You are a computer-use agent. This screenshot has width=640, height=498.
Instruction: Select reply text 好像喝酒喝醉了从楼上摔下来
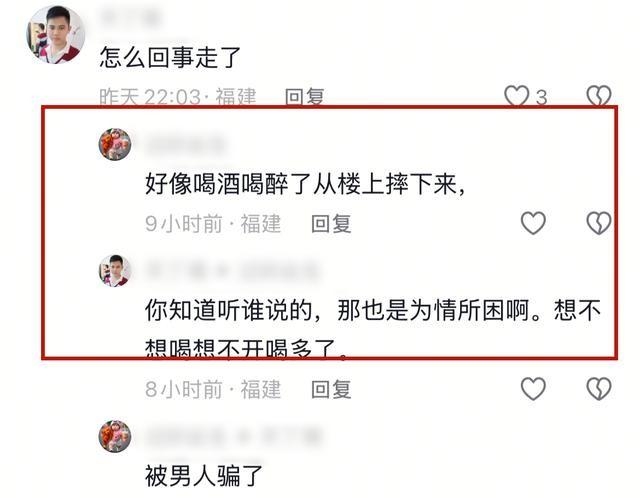pos(305,184)
